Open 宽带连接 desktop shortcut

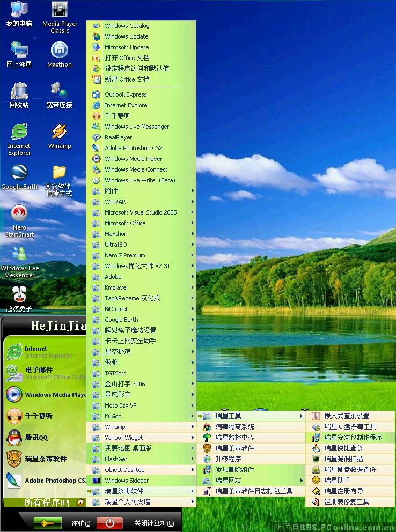click(x=60, y=95)
